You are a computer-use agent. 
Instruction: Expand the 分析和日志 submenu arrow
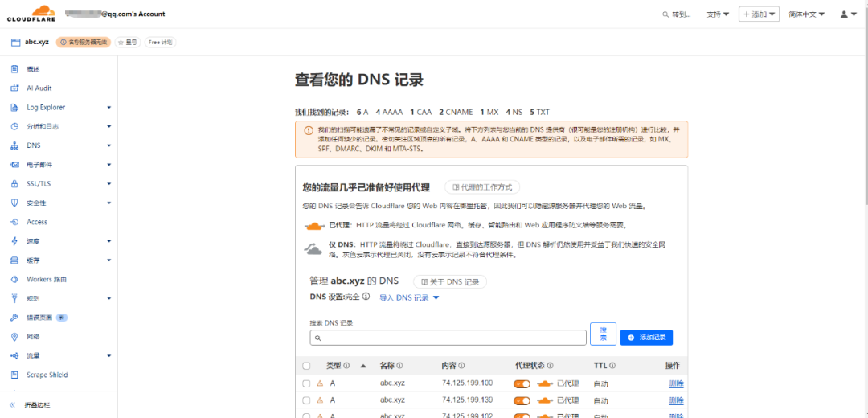(x=109, y=126)
